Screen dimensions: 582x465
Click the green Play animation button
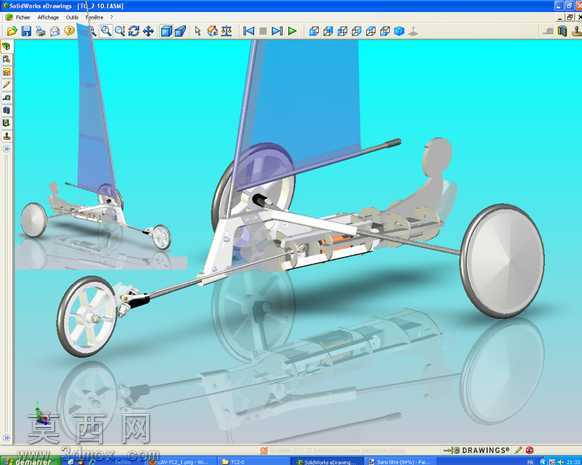pos(292,31)
